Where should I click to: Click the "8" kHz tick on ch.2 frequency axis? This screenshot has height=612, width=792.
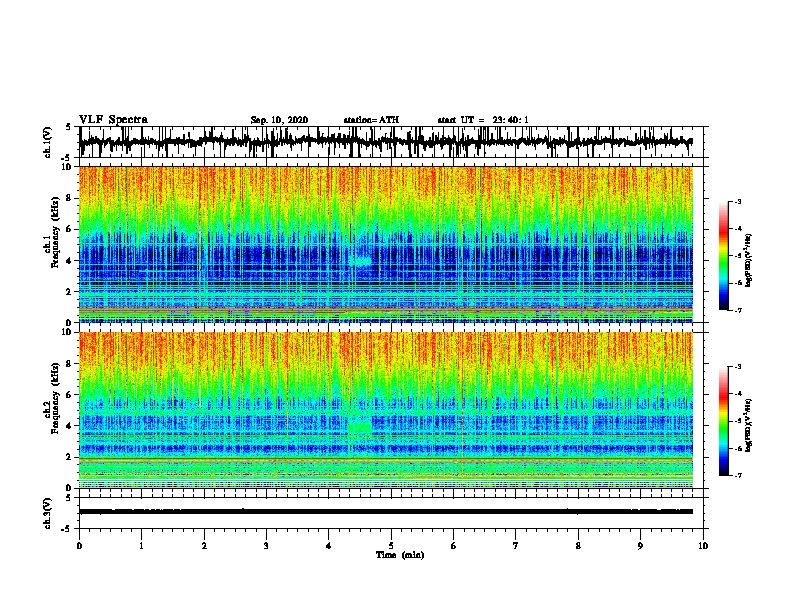(x=69, y=364)
